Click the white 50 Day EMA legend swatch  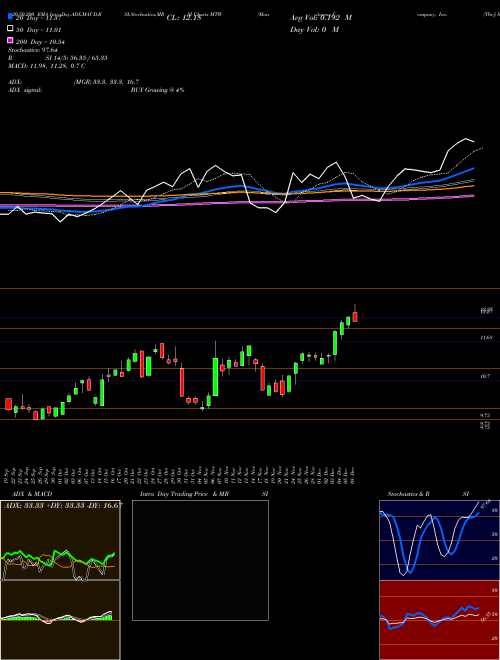[11, 29]
